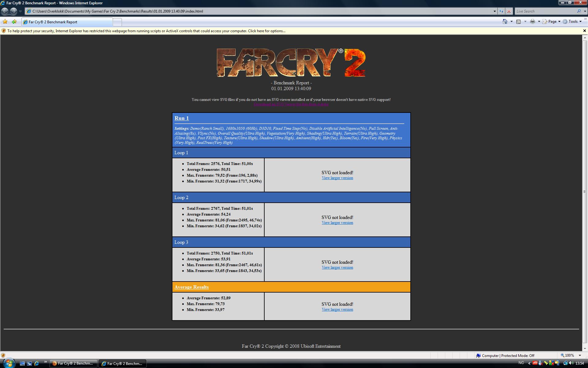Click Windows Live Messenger tray icon

tap(541, 363)
